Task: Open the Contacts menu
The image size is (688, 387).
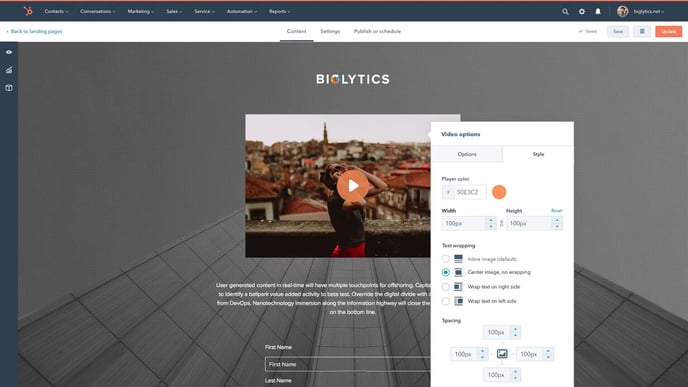Action: 56,11
